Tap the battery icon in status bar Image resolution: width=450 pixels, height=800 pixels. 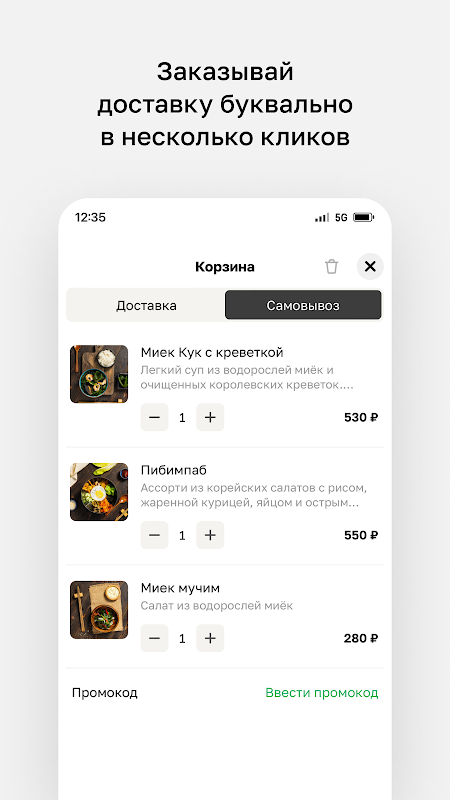[364, 218]
